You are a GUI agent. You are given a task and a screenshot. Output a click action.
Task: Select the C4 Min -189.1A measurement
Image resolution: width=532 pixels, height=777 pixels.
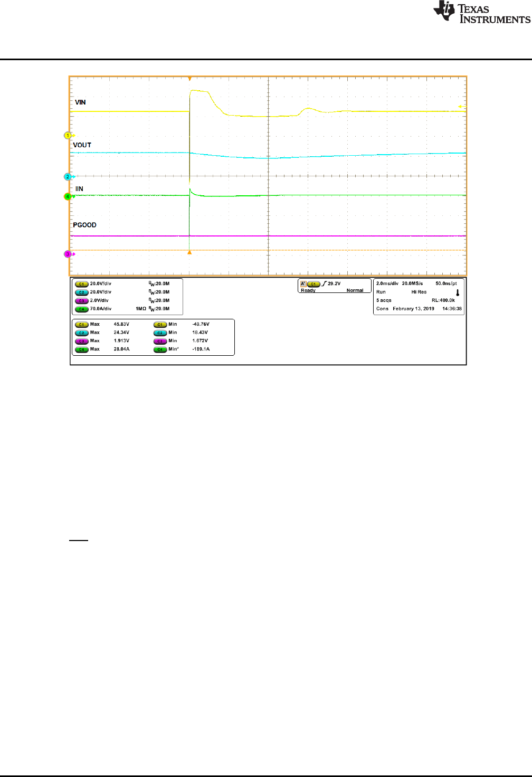tap(201, 349)
